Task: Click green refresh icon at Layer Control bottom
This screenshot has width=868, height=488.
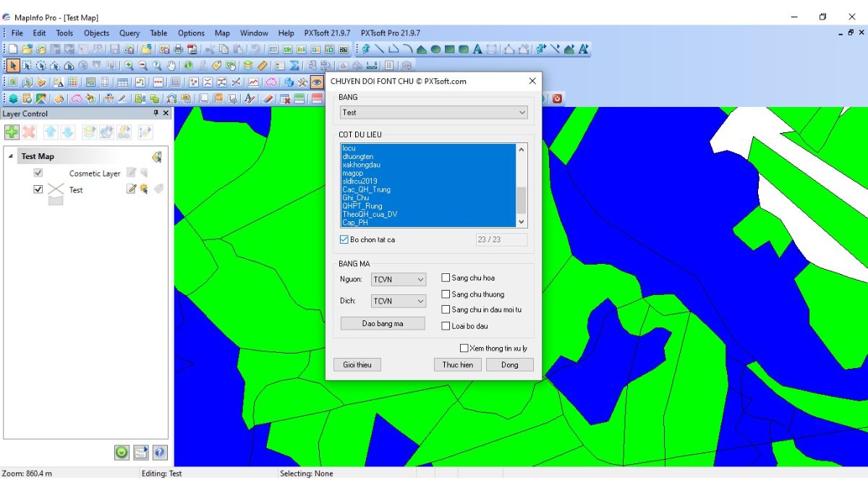Action: click(122, 453)
